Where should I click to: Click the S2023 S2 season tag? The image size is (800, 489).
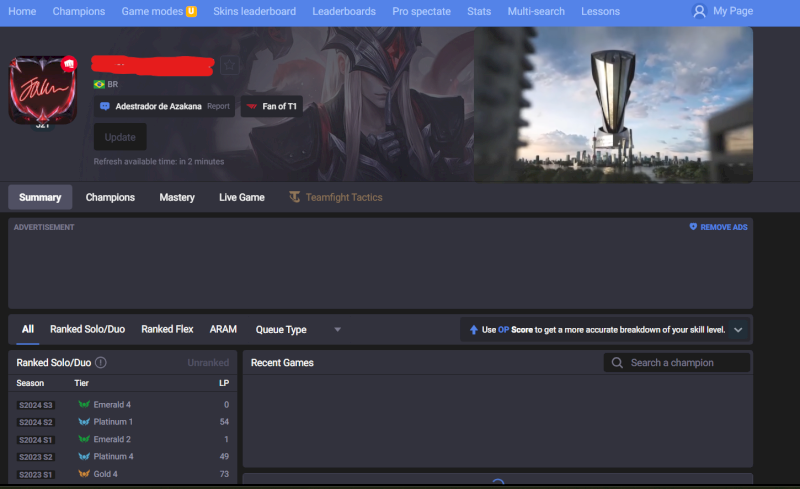point(36,457)
